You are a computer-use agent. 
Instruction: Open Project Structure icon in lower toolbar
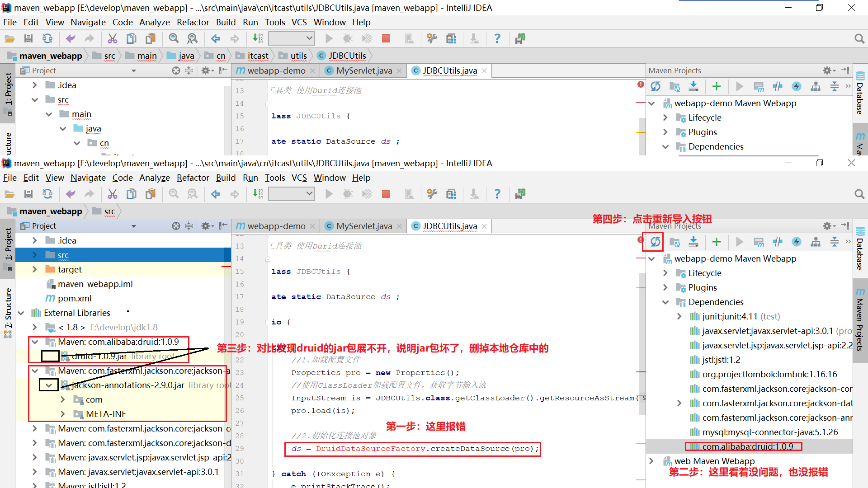[451, 194]
